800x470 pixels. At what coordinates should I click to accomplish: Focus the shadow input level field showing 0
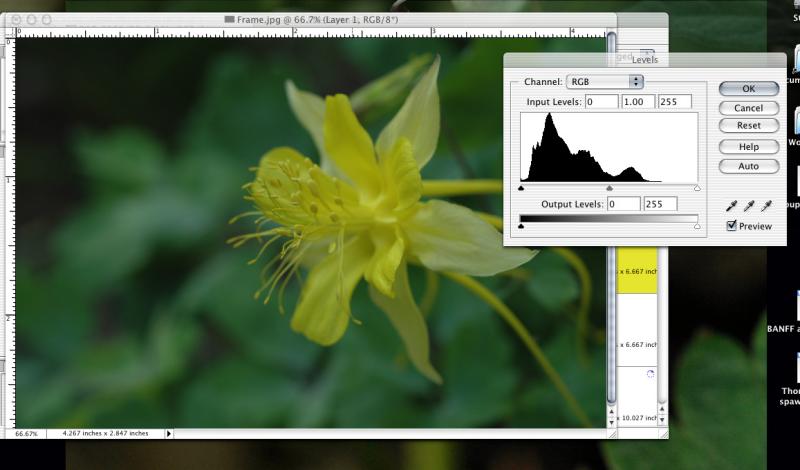point(602,102)
